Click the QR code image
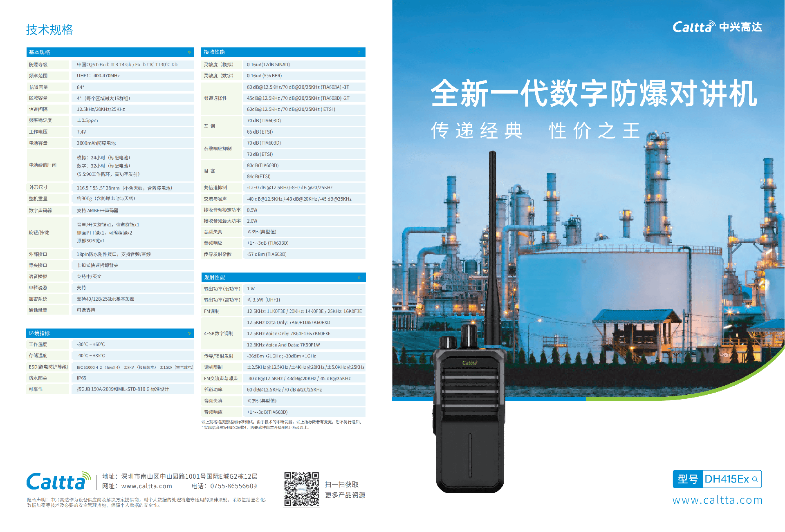Screen dimensions: 785x532 [x=301, y=489]
